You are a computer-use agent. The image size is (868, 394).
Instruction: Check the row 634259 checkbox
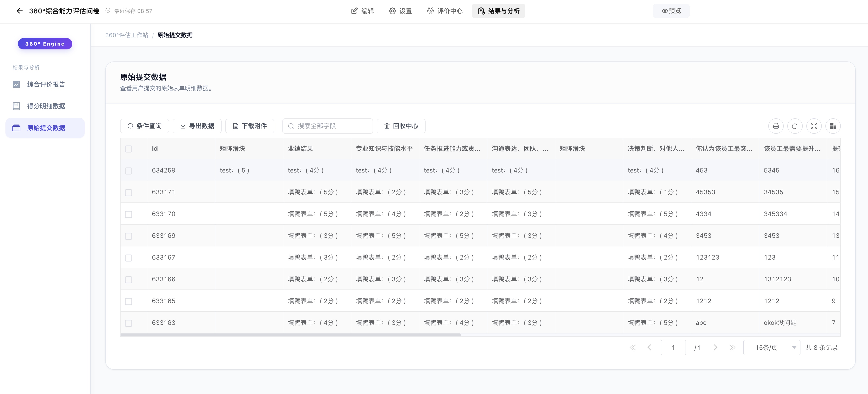click(128, 171)
